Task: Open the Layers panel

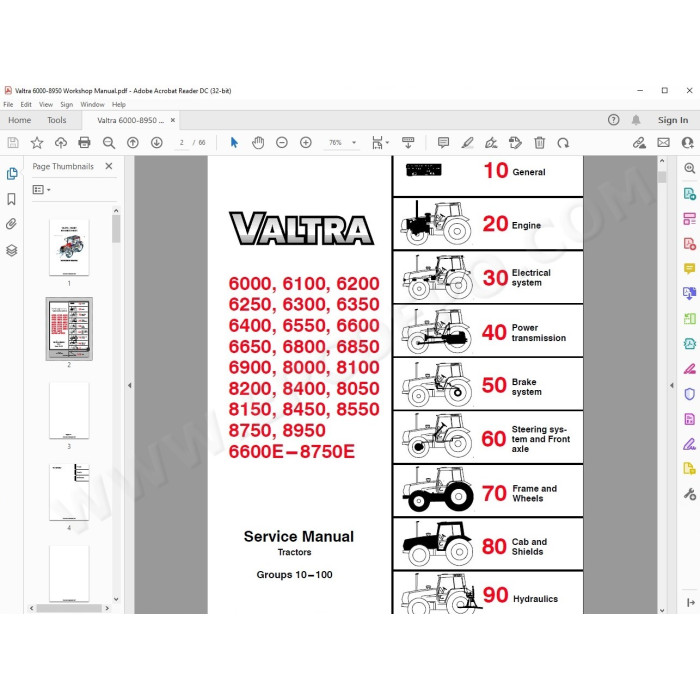Action: pyautogui.click(x=12, y=250)
